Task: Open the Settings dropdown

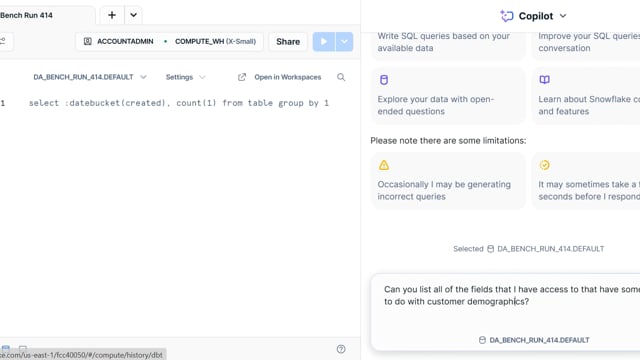Action: pos(185,77)
